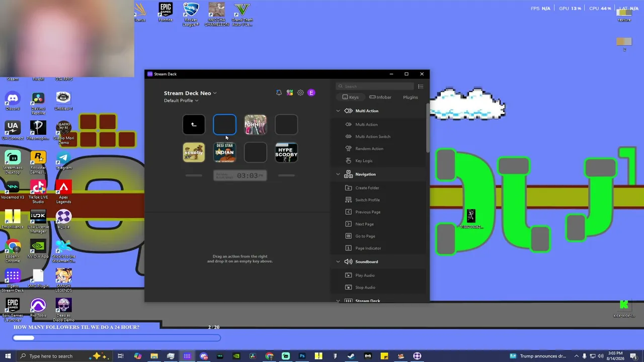This screenshot has height=362, width=644.
Task: Select the Hype Scooby key
Action: pyautogui.click(x=286, y=152)
